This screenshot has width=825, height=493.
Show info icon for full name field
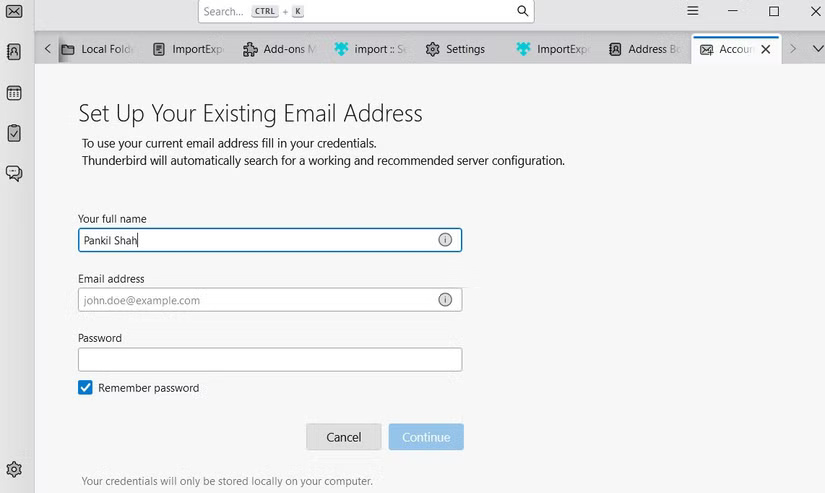coord(445,240)
